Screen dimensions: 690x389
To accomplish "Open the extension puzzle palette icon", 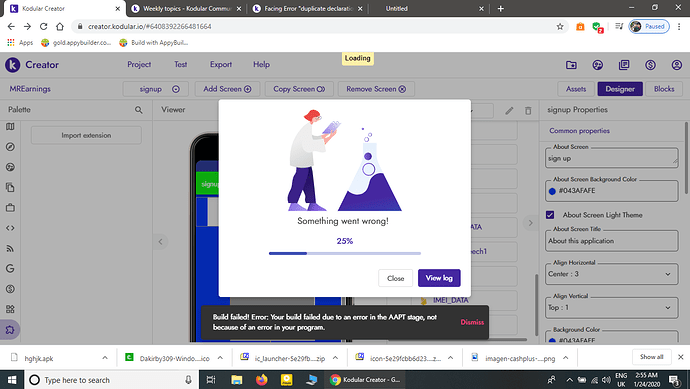I will 10,330.
